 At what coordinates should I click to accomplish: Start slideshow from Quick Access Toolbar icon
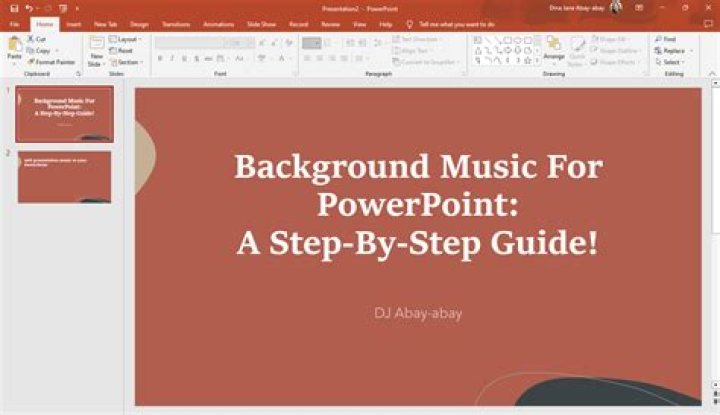(x=63, y=8)
